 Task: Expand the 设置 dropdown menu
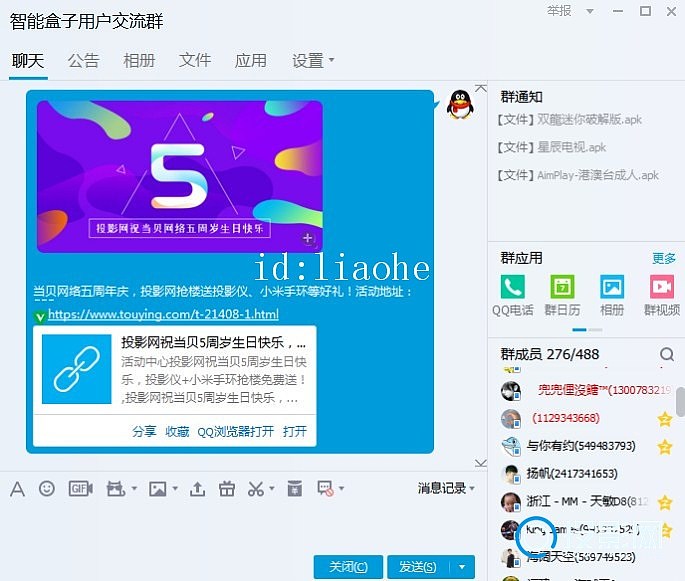313,61
